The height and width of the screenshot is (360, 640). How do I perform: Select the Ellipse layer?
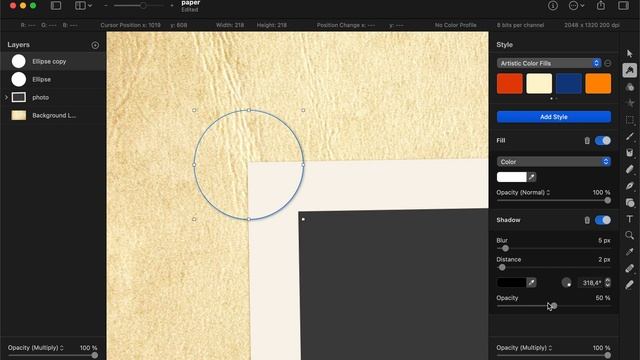(x=53, y=79)
